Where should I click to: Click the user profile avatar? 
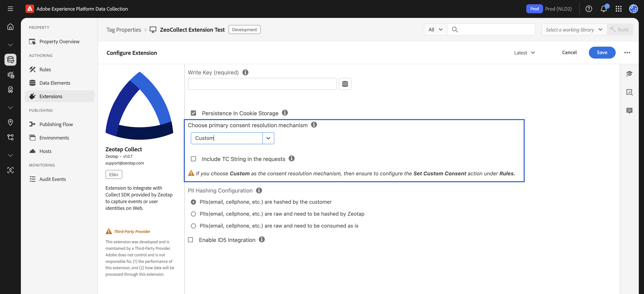pos(634,9)
